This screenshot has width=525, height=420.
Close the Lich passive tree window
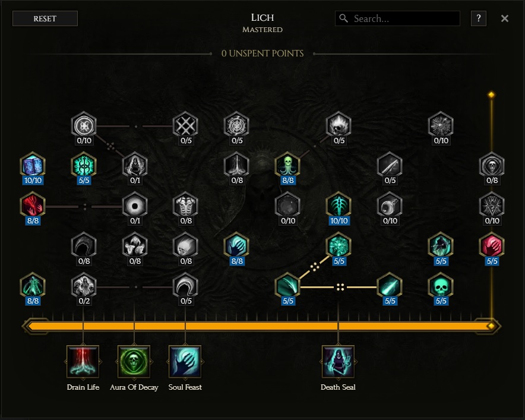[505, 18]
